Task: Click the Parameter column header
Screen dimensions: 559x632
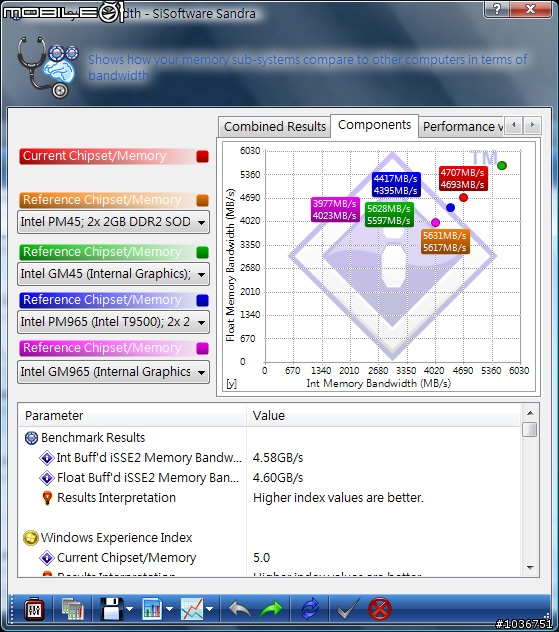Action: click(x=132, y=416)
